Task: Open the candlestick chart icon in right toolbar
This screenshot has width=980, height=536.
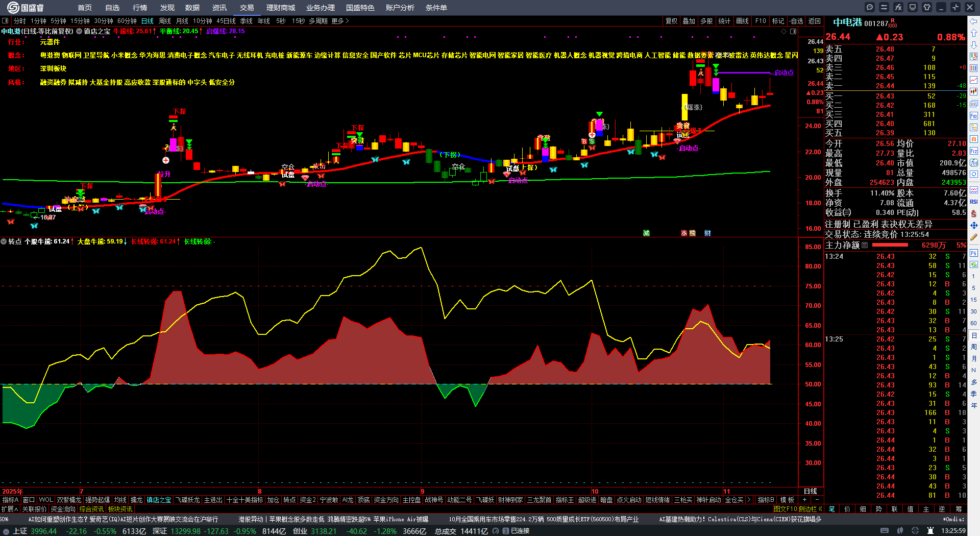Action: 974,92
